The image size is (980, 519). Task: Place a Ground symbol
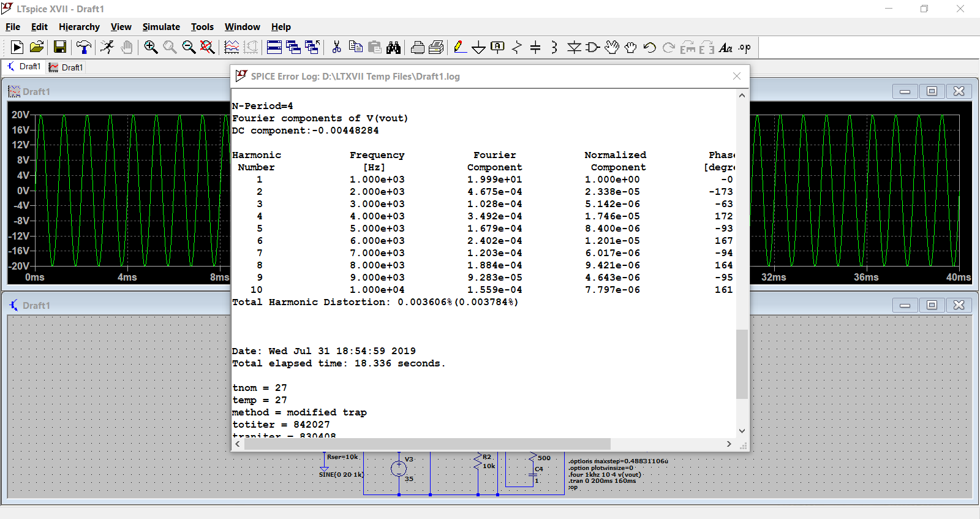click(479, 47)
